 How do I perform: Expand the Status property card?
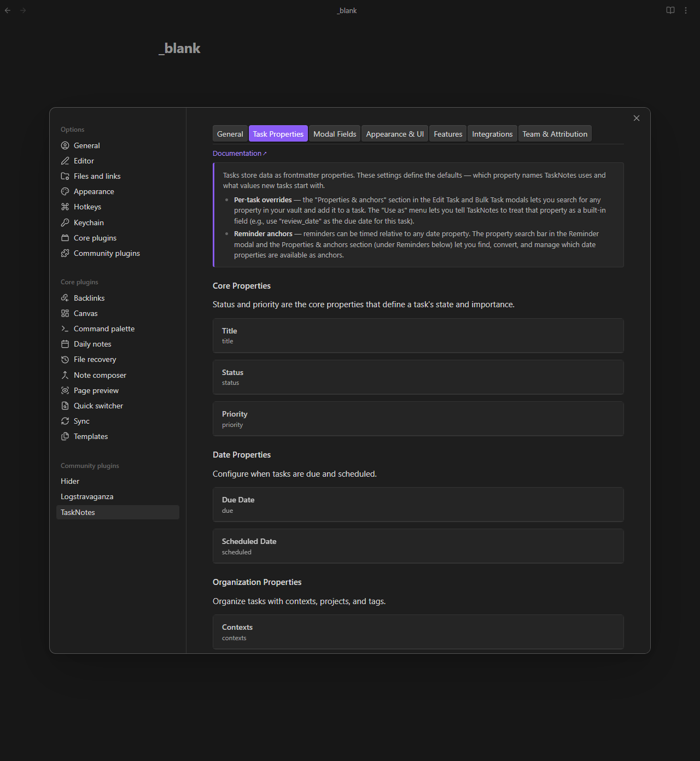pos(418,377)
